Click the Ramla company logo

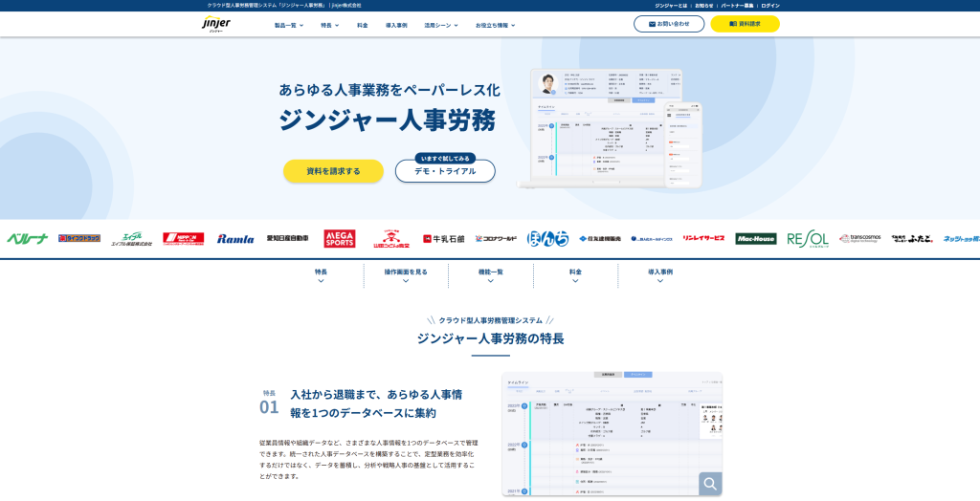pyautogui.click(x=235, y=239)
